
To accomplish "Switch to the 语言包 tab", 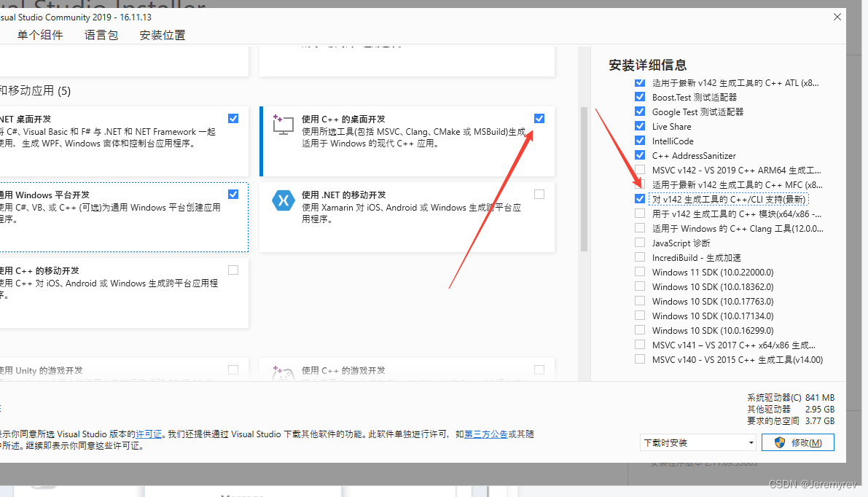I will [101, 36].
